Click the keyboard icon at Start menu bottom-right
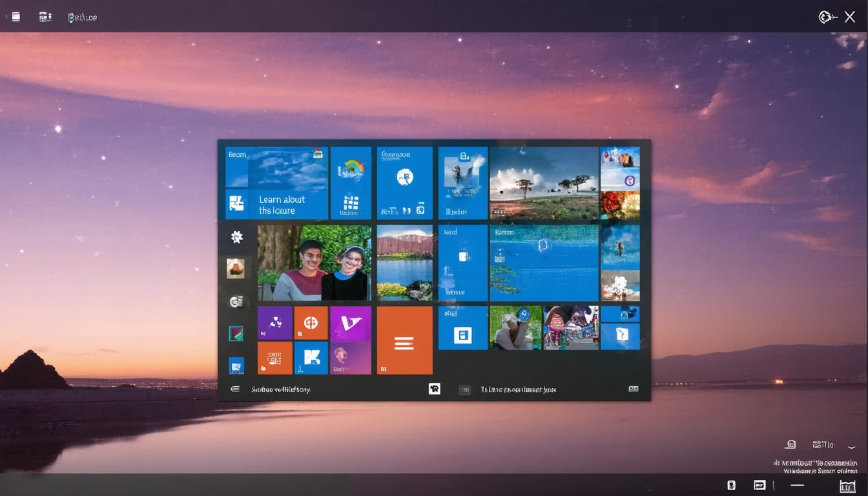 [633, 389]
